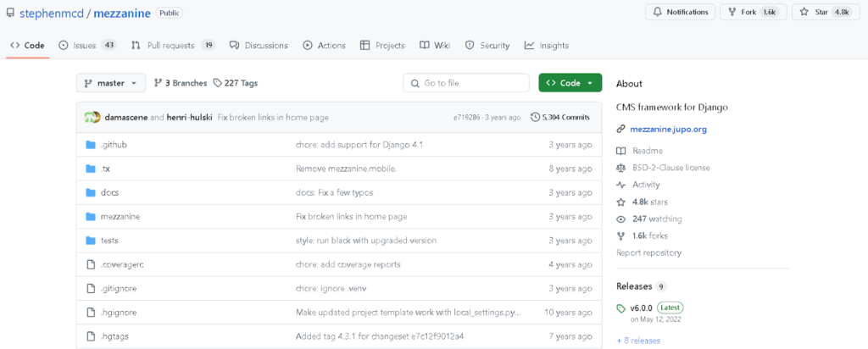Open the Discussions tab
Viewport: 868px width, 349px height.
[259, 46]
